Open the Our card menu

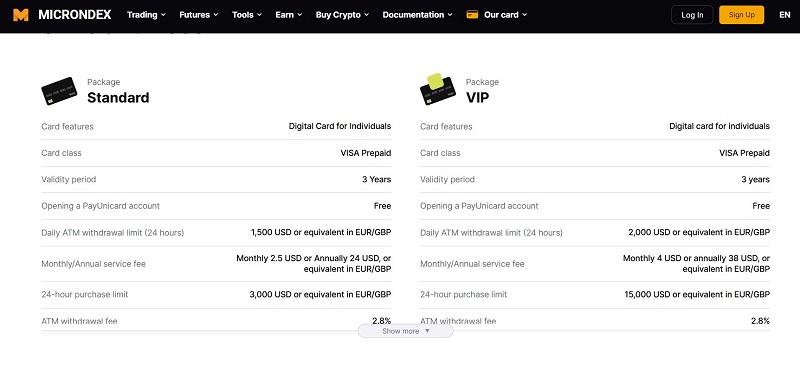(x=505, y=15)
